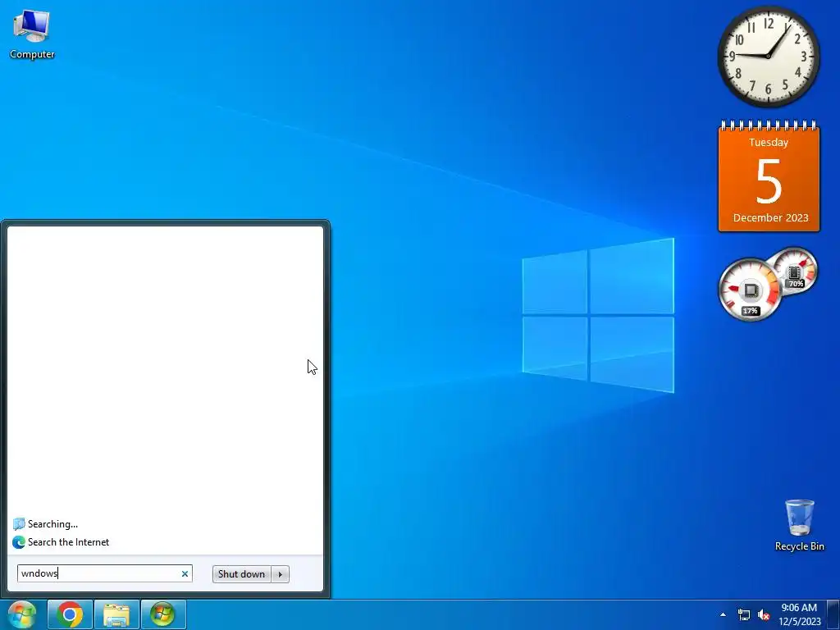This screenshot has width=840, height=630.
Task: Click the December 2023 calendar text
Action: 770,217
